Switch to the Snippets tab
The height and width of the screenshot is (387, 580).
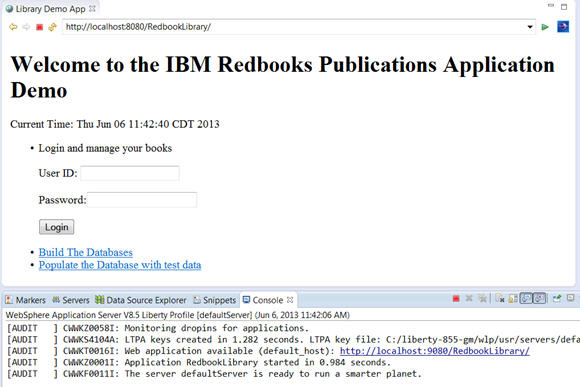click(215, 300)
